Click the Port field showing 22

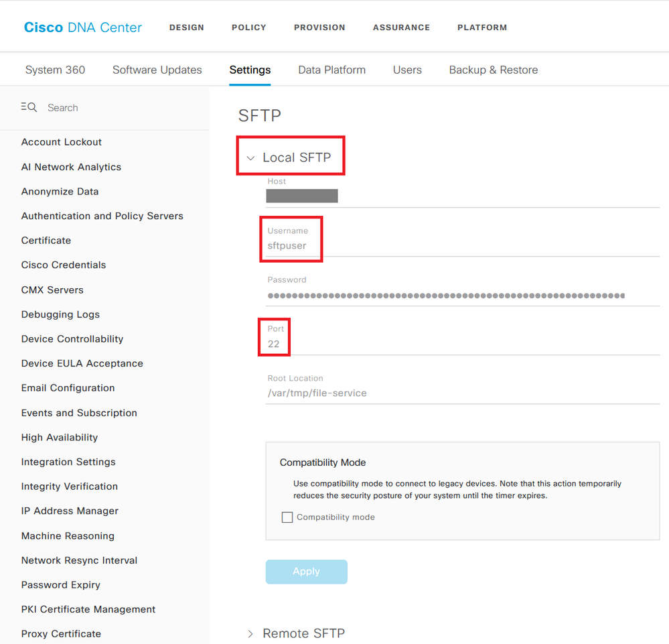463,344
